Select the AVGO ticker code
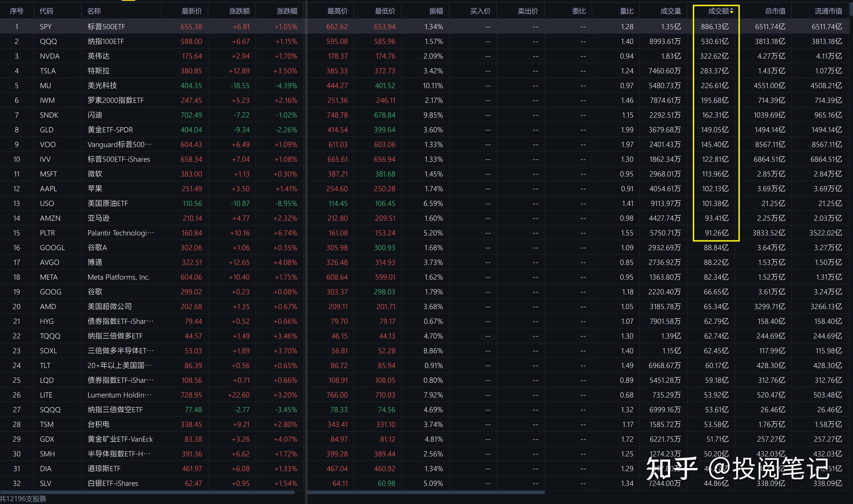This screenshot has width=853, height=504. [x=50, y=263]
